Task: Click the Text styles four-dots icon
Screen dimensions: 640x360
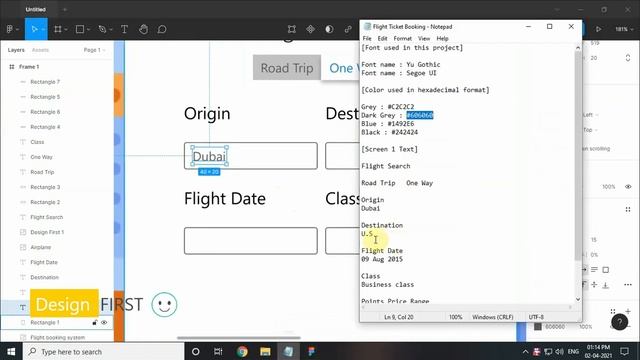Action: (x=628, y=209)
